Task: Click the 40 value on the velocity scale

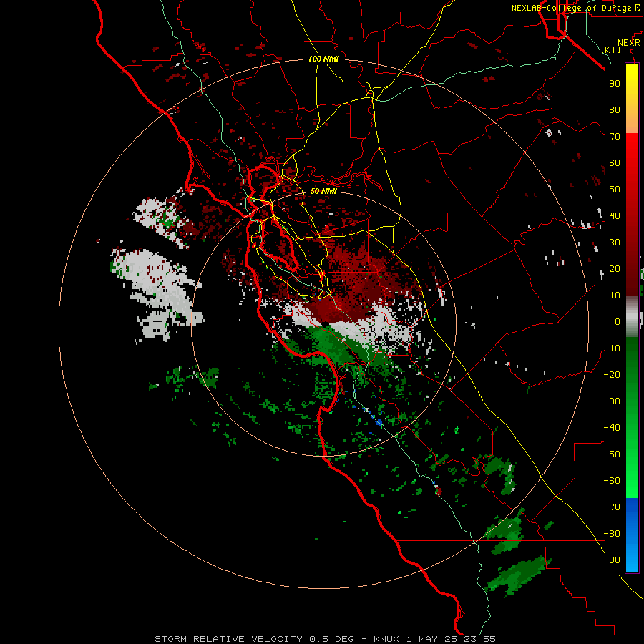Action: (x=615, y=215)
